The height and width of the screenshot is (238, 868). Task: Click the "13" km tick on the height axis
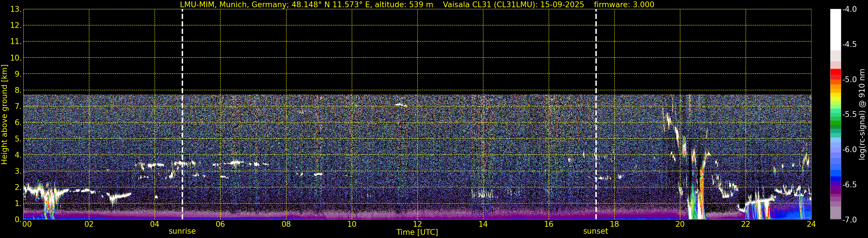point(16,10)
